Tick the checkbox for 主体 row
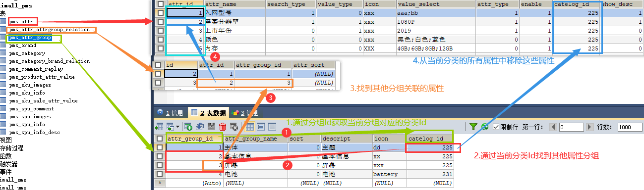 click(159, 147)
